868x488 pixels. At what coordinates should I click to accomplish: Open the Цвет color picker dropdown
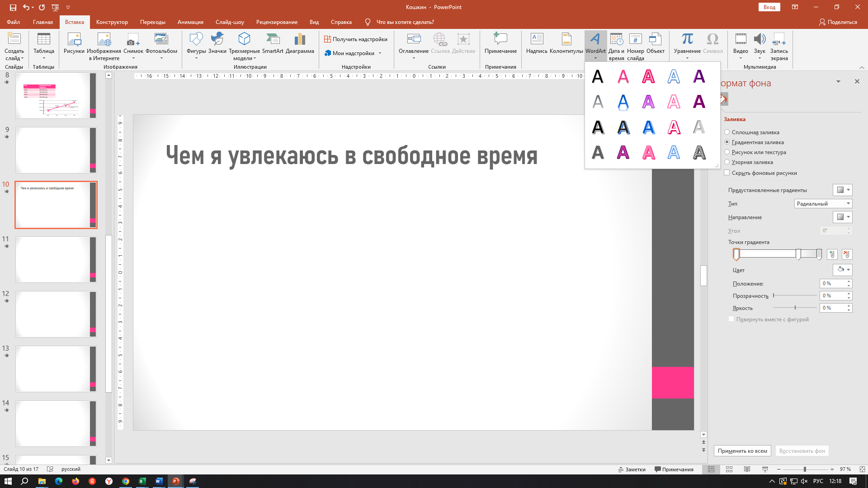click(x=843, y=270)
